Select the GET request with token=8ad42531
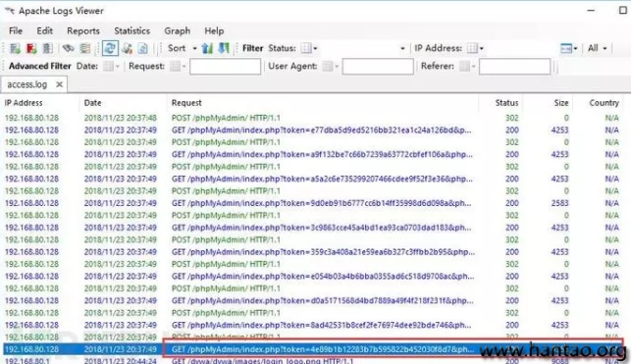The image size is (632, 364). tap(321, 325)
